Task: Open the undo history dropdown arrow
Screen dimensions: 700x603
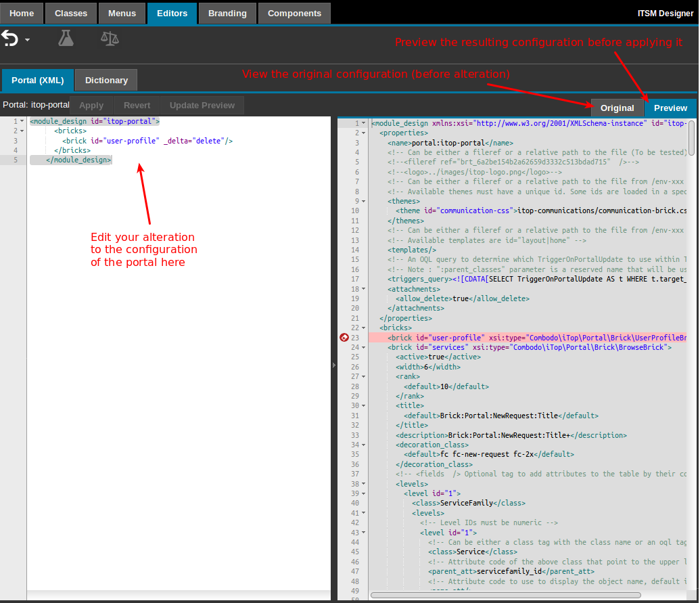Action: [x=28, y=41]
